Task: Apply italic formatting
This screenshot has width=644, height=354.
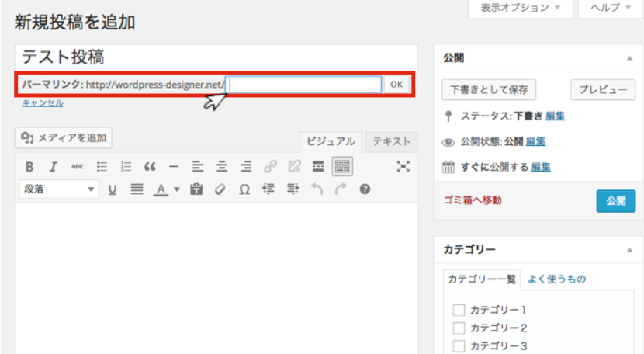Action: pyautogui.click(x=54, y=166)
